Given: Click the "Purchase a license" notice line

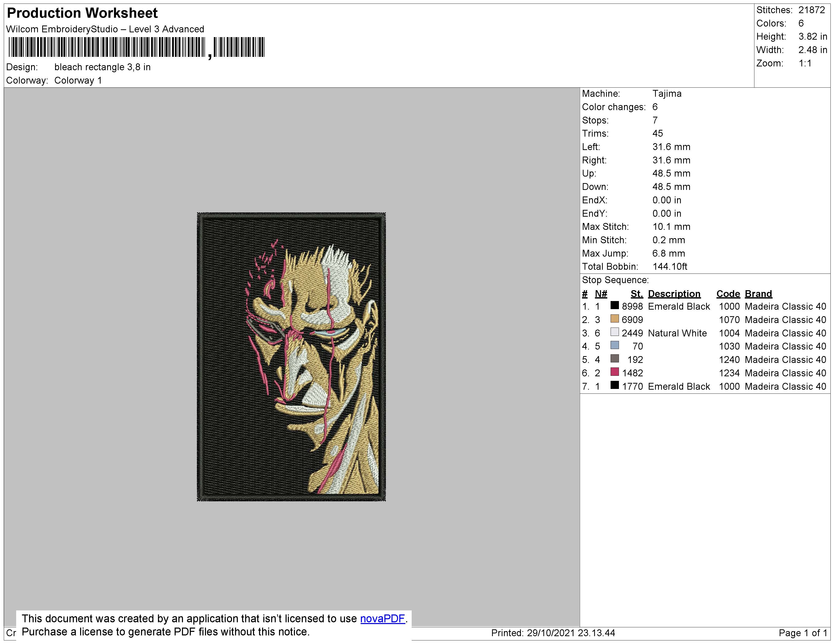Looking at the screenshot, I should point(165,632).
